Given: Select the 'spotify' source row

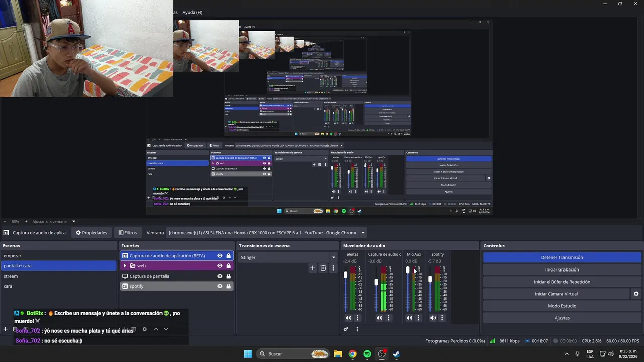Looking at the screenshot, I should 177,286.
